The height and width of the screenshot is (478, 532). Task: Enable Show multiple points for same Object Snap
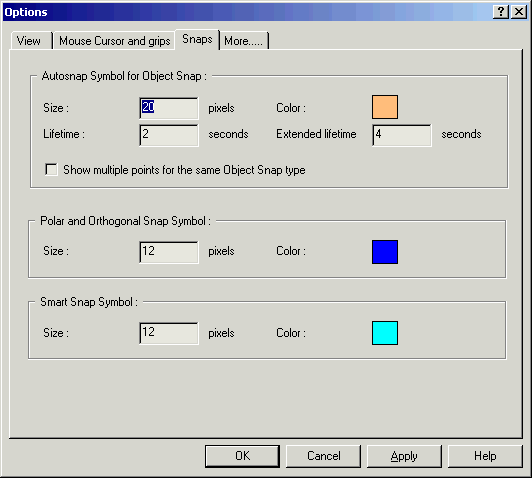point(52,169)
